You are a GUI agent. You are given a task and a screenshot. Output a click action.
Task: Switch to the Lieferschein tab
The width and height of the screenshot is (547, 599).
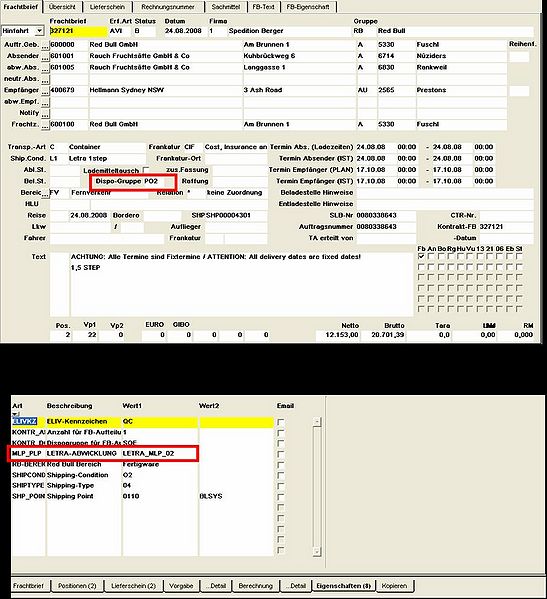pos(107,7)
